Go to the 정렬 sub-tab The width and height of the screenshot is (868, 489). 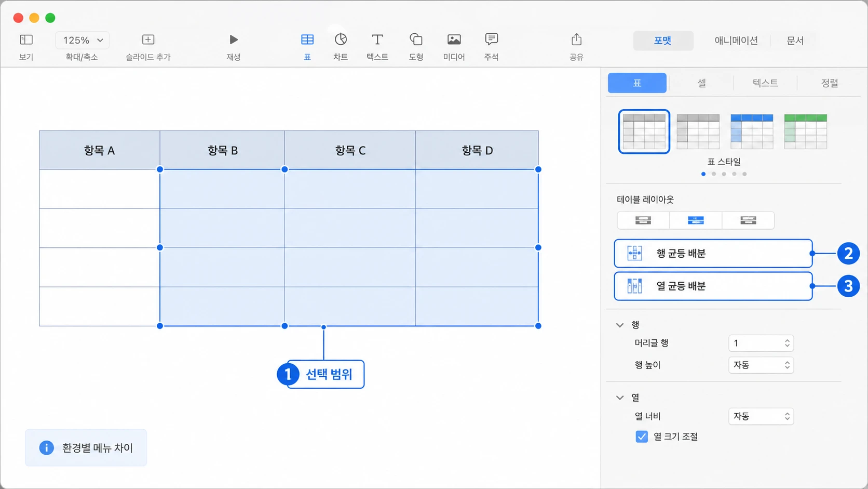(x=829, y=83)
